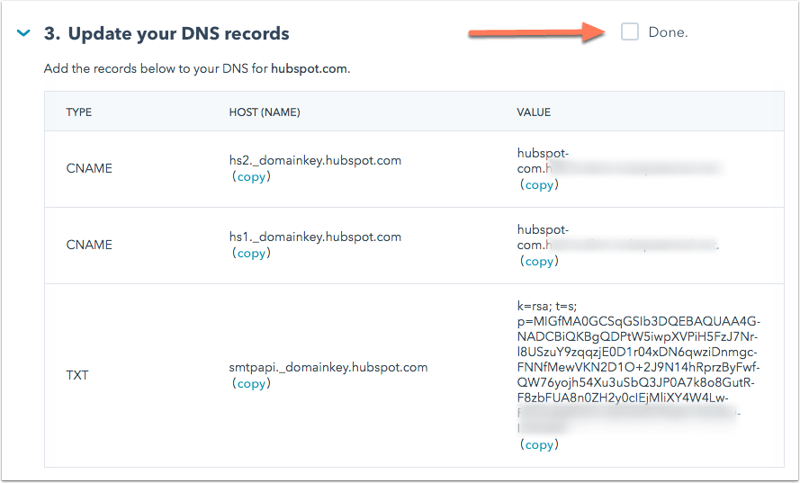The height and width of the screenshot is (483, 800).
Task: Copy the TXT record k=rsa value
Action: [539, 445]
